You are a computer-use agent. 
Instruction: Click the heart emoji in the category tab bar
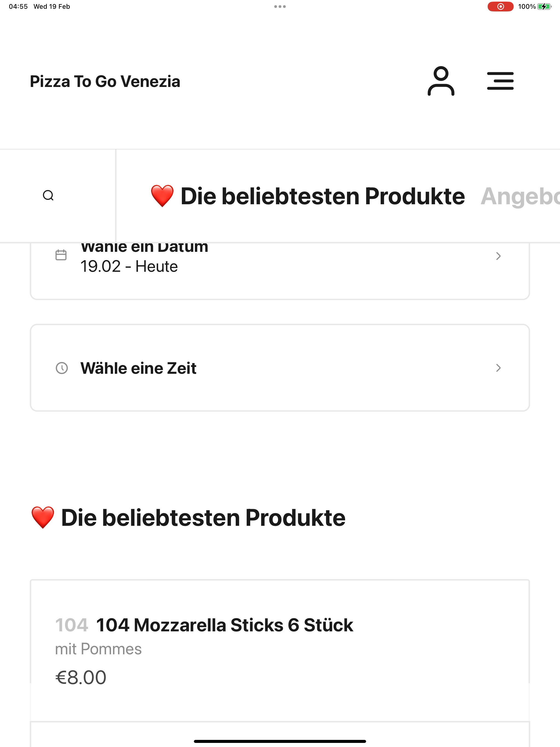tap(162, 196)
